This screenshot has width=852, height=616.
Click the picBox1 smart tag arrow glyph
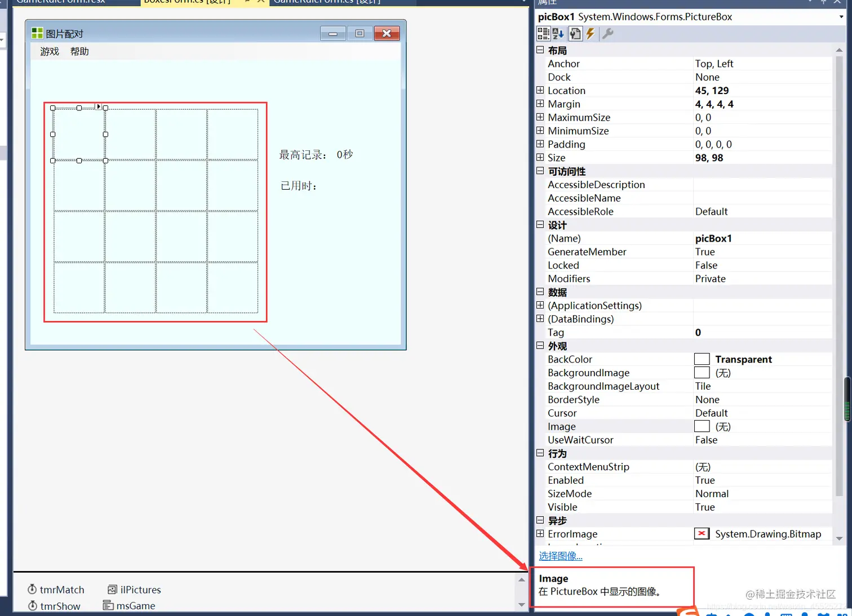click(98, 106)
